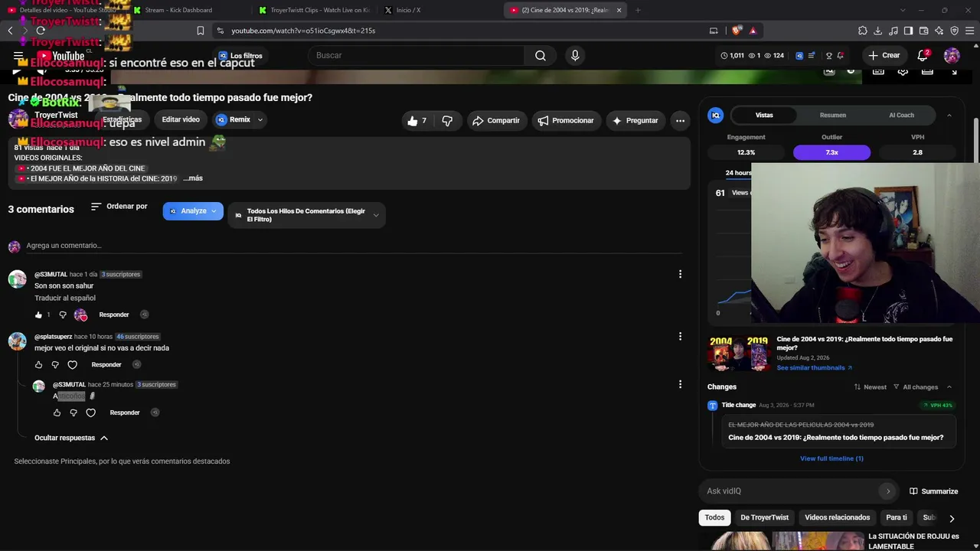This screenshot has width=980, height=551.
Task: Give a creator heart to splatsuperz's comment
Action: pos(73,365)
